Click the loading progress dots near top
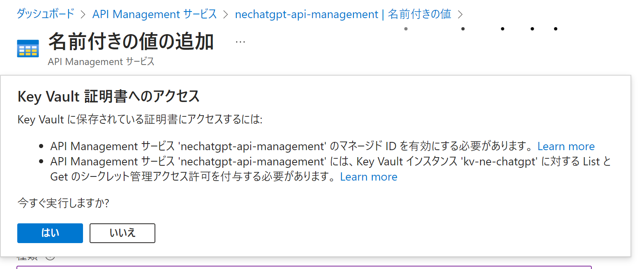 481,29
